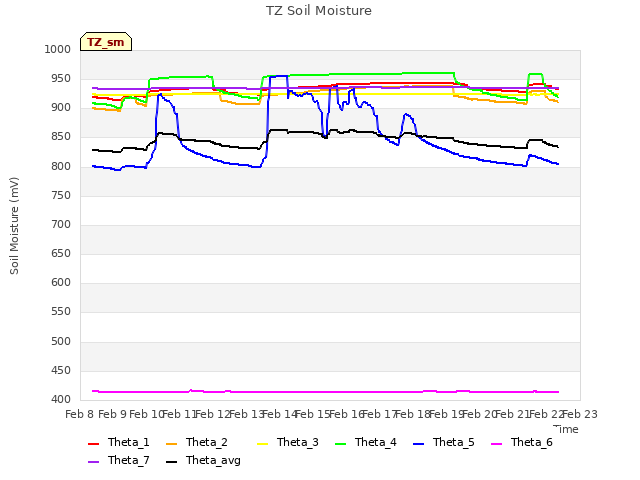
Task: Toggle the Theta_avg legend entry
Action: coord(203,460)
